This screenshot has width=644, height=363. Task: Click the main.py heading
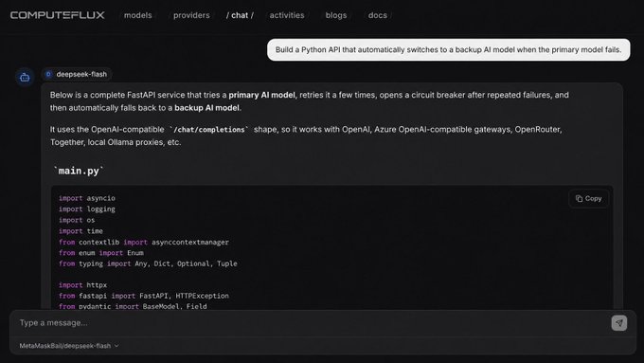tap(78, 171)
